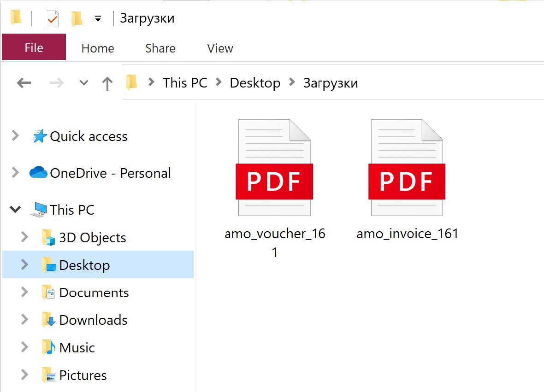544x392 pixels.
Task: Open the recent locations dropdown
Action: coord(83,83)
